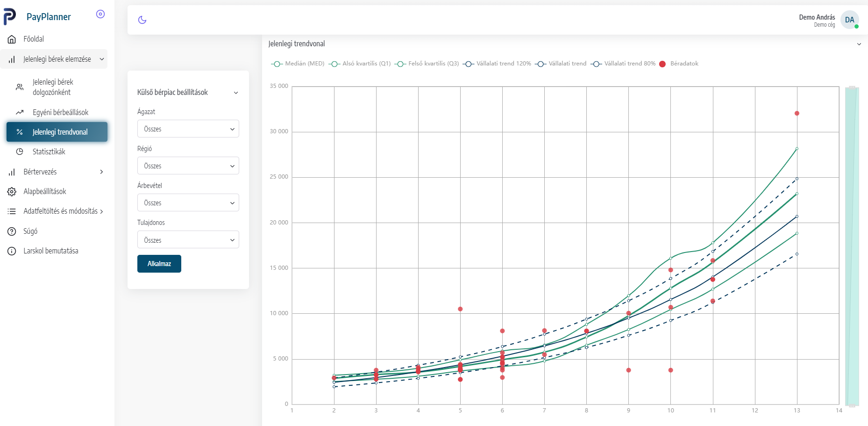
Task: Toggle the plain Vállalati trend legend series
Action: click(561, 64)
